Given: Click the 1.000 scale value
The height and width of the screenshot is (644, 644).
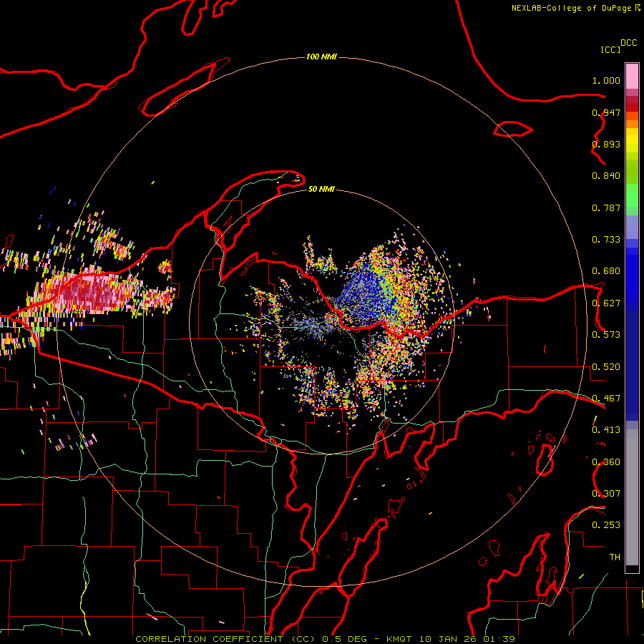Looking at the screenshot, I should pos(606,80).
